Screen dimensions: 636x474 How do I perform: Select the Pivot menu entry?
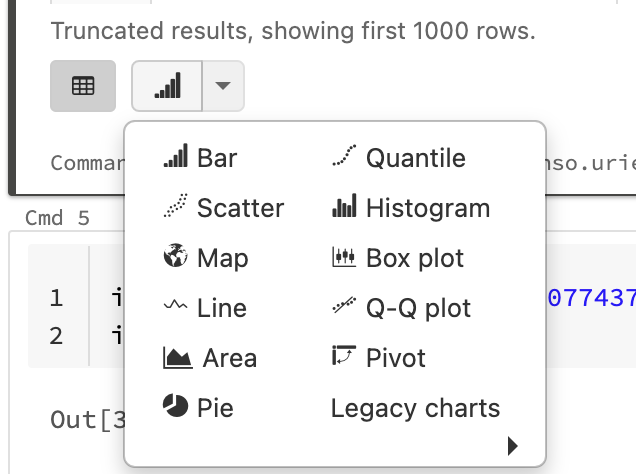pos(395,358)
